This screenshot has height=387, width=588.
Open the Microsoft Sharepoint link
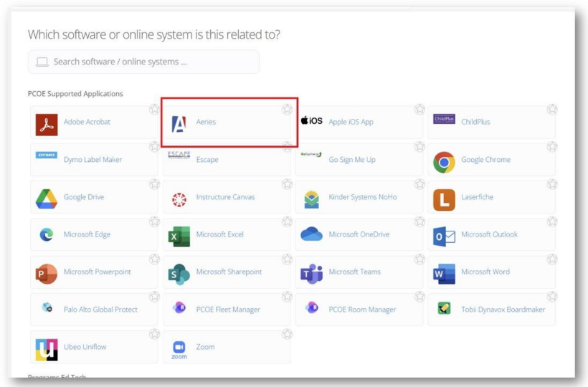point(229,272)
